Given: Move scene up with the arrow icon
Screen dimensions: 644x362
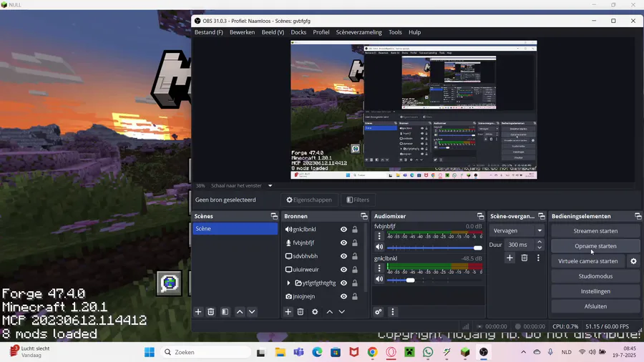Looking at the screenshot, I should click(x=240, y=312).
